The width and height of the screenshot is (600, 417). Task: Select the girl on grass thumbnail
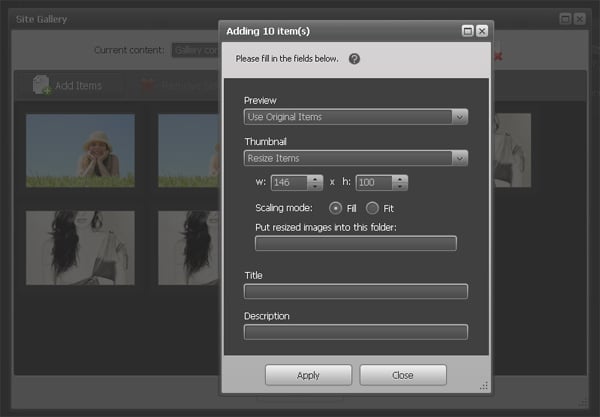click(80, 150)
